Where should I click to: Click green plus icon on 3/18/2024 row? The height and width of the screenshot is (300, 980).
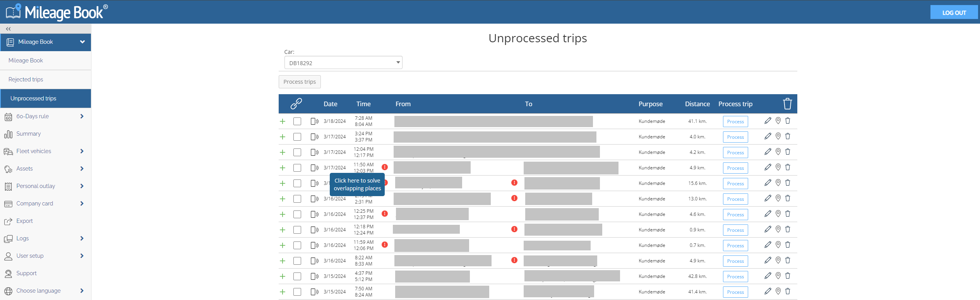tap(283, 121)
